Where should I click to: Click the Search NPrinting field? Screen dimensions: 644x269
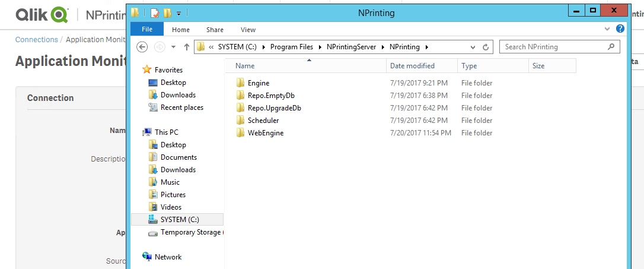click(559, 46)
